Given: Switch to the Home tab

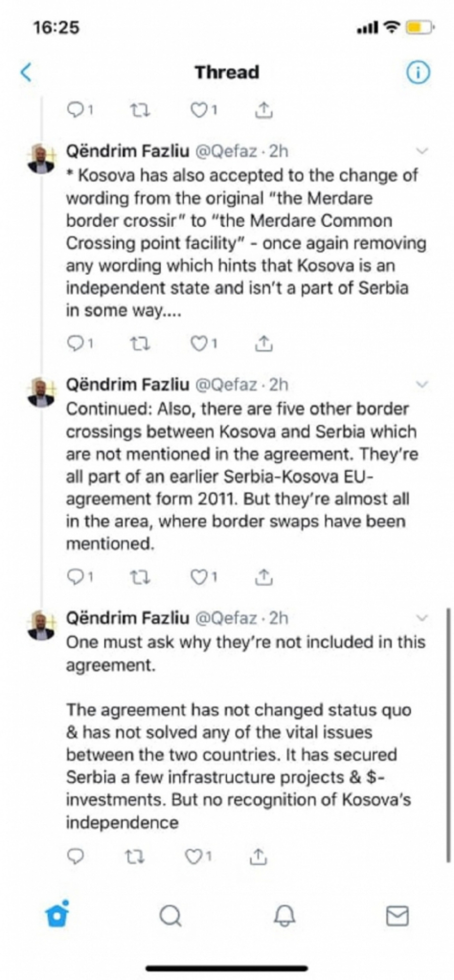Looking at the screenshot, I should (x=57, y=915).
